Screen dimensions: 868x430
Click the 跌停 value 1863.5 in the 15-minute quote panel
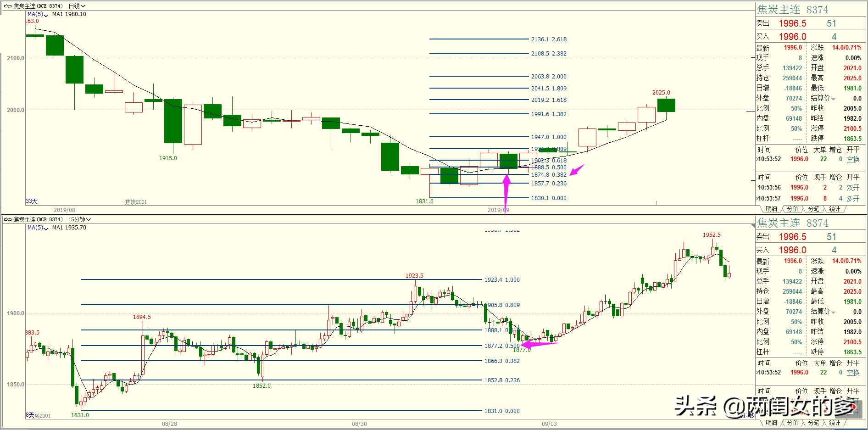point(852,352)
